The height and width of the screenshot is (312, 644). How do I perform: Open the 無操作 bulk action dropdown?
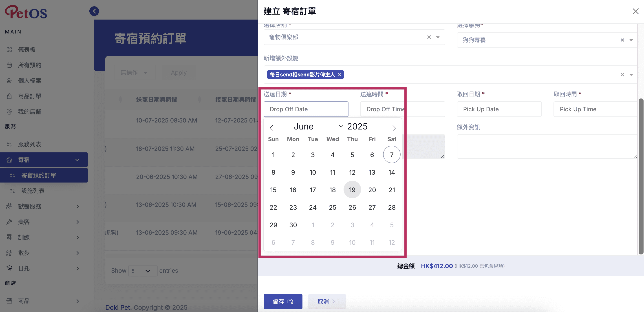[135, 73]
